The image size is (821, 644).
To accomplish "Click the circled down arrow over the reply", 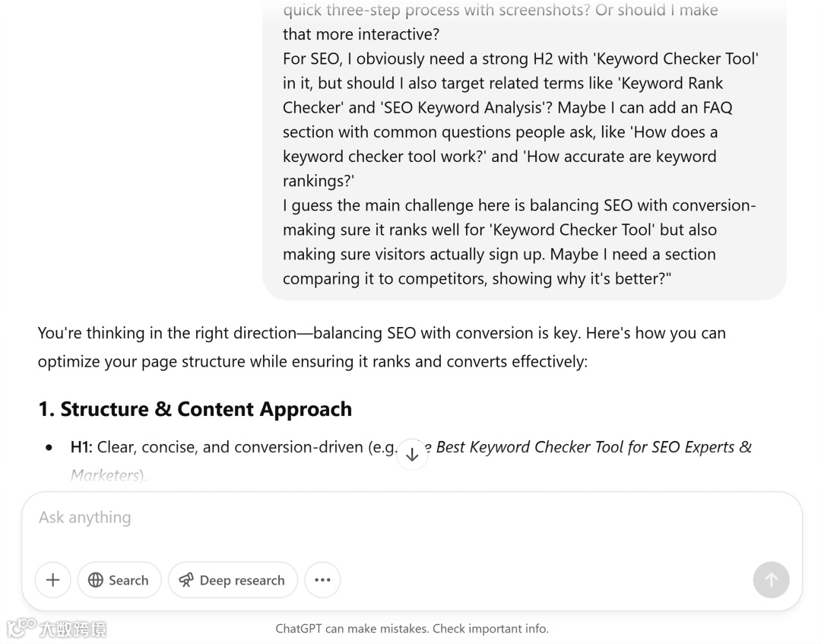I will click(x=412, y=454).
